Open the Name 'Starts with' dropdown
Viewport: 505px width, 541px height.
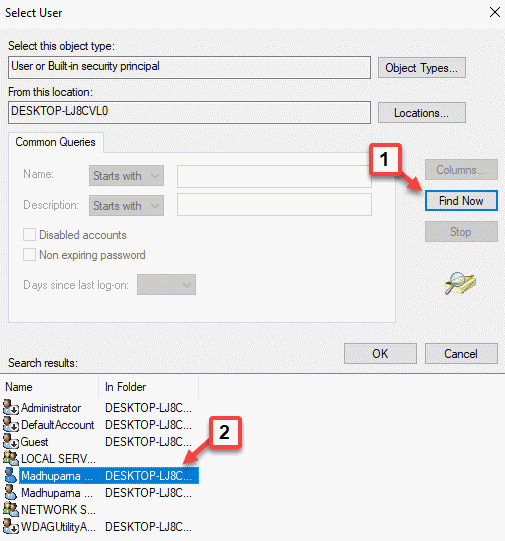[x=126, y=176]
